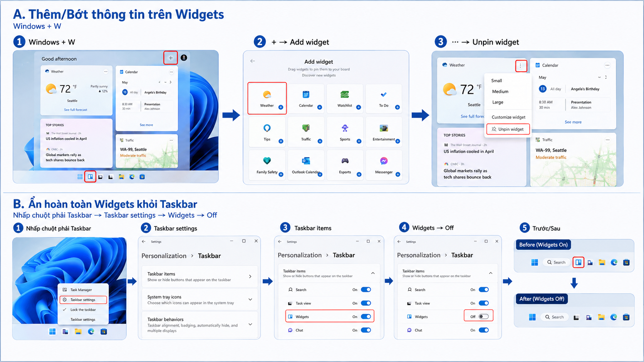
Task: Turn on the Widgets switch showing Off
Action: tap(484, 317)
